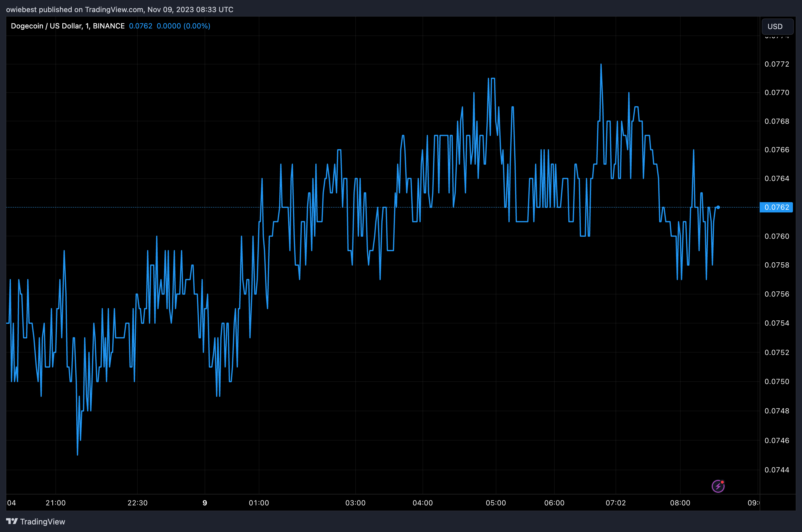Click the 05:00 time axis label

pyautogui.click(x=496, y=503)
